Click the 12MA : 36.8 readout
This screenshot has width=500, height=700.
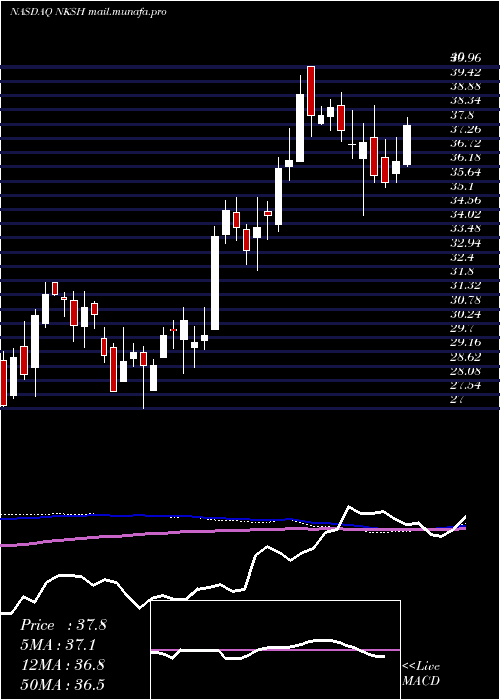(62, 665)
